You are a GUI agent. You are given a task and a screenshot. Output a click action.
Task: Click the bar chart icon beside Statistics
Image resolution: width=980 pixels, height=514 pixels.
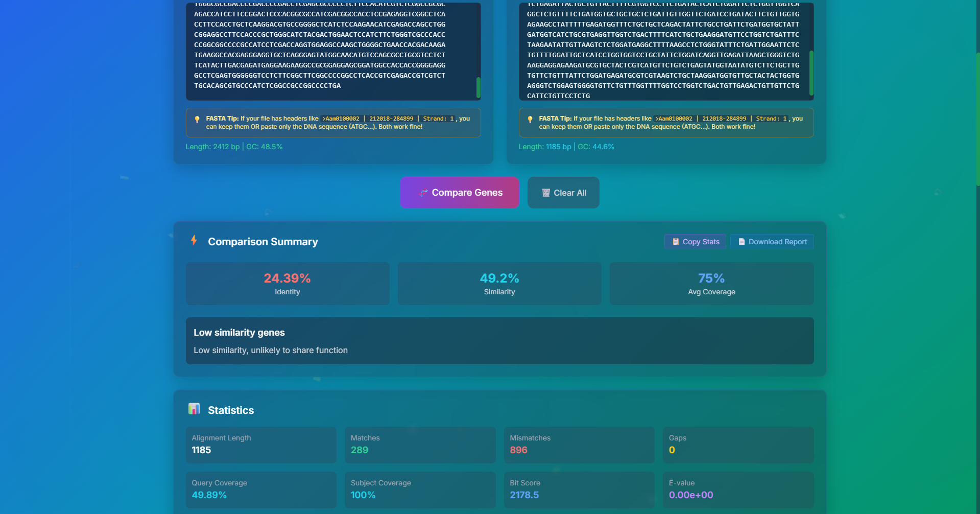[194, 409]
